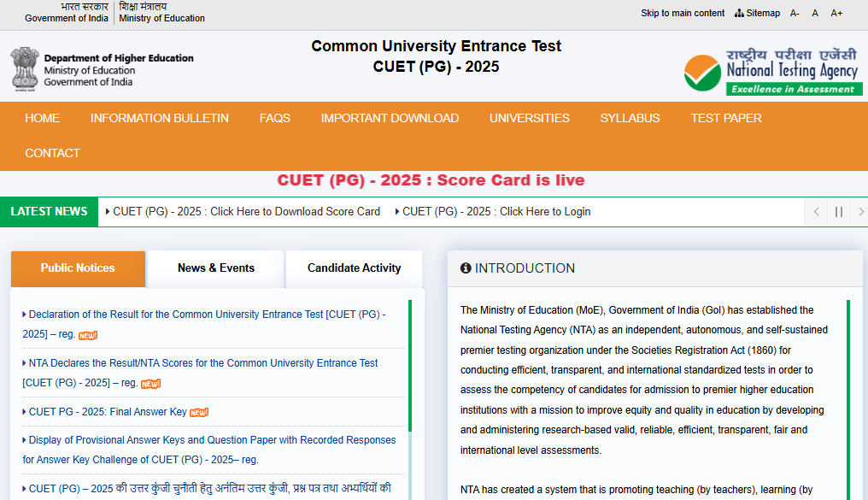This screenshot has height=500, width=868.
Task: Click Skip to main content link
Action: tap(683, 13)
